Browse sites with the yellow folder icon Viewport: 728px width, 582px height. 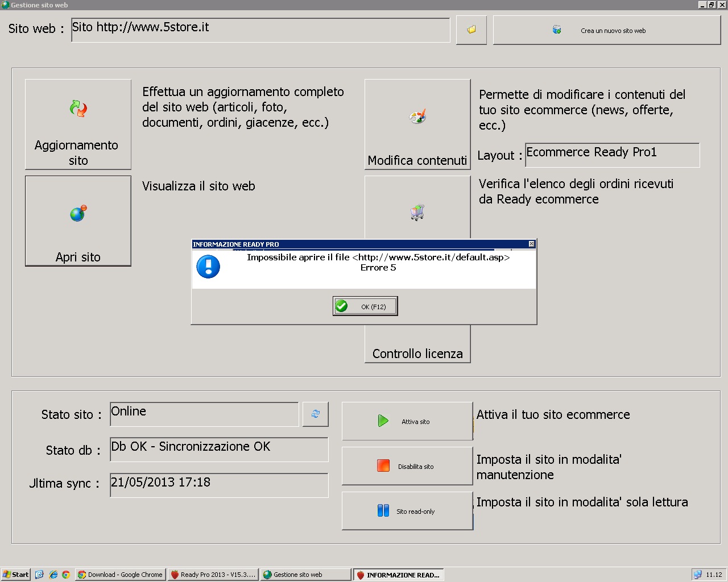(x=471, y=30)
